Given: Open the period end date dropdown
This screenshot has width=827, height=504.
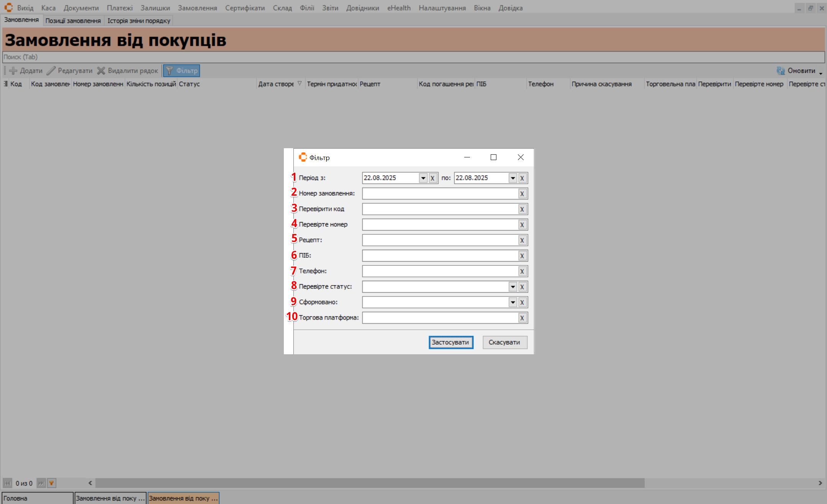Looking at the screenshot, I should (513, 178).
